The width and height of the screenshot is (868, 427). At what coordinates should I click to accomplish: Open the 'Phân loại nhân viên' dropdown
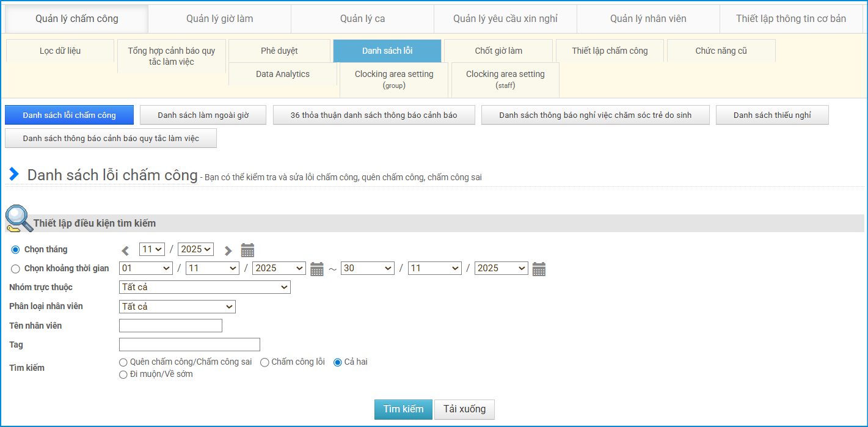(177, 307)
